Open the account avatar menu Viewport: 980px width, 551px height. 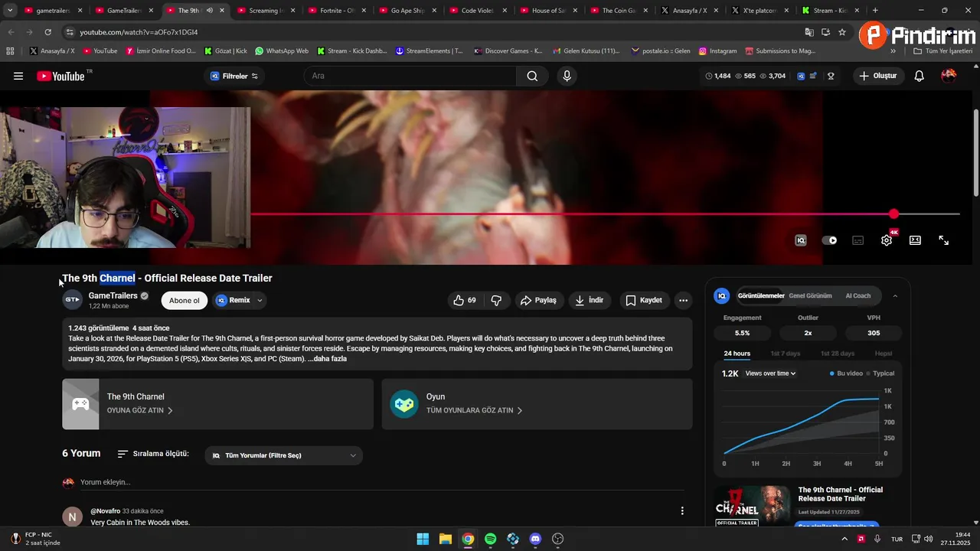coord(949,76)
